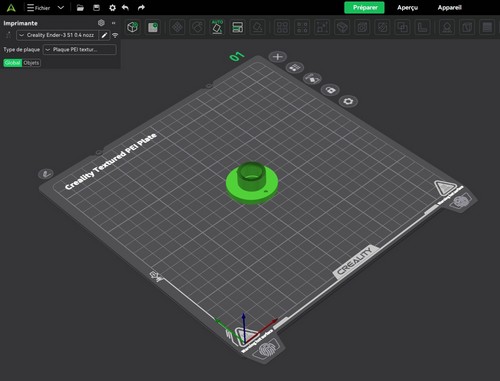Activate the Auto orient tool
The width and height of the screenshot is (500, 381).
tap(217, 27)
